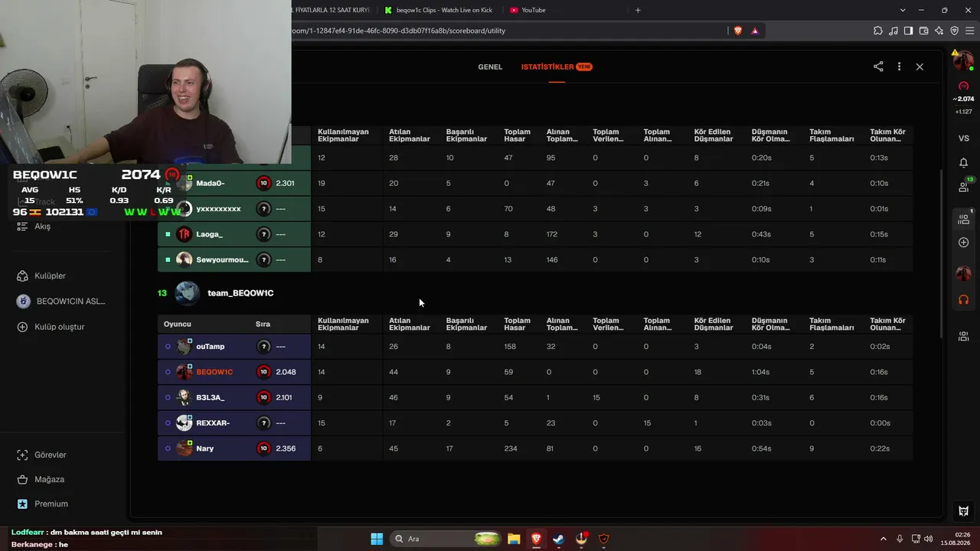Open File Explorer from the taskbar
980x551 pixels.
514,539
